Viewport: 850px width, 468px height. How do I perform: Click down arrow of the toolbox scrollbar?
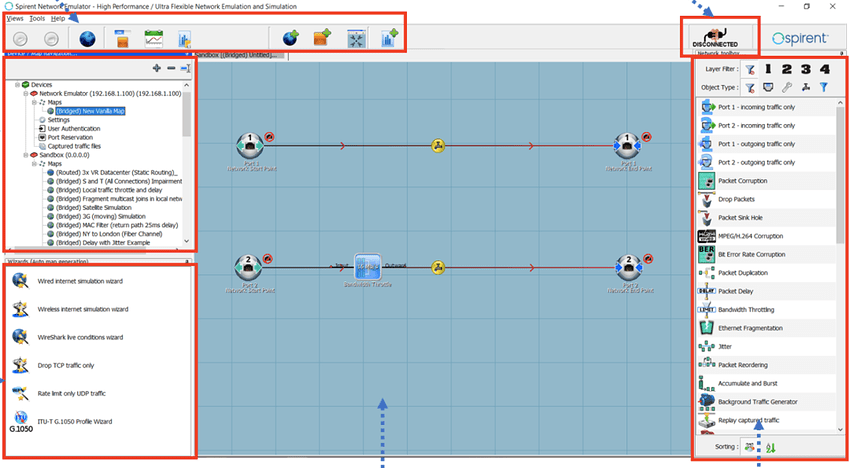pos(840,429)
